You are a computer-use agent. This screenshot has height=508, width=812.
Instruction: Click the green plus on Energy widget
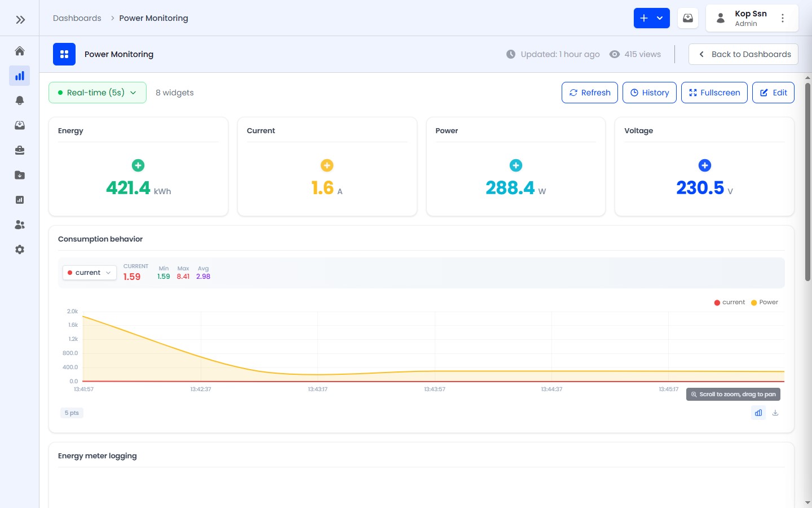138,165
